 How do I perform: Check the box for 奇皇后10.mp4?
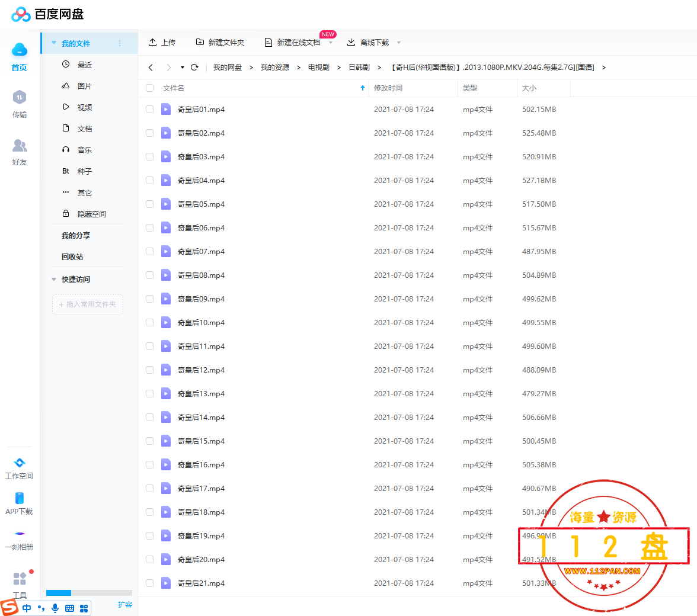(x=150, y=322)
